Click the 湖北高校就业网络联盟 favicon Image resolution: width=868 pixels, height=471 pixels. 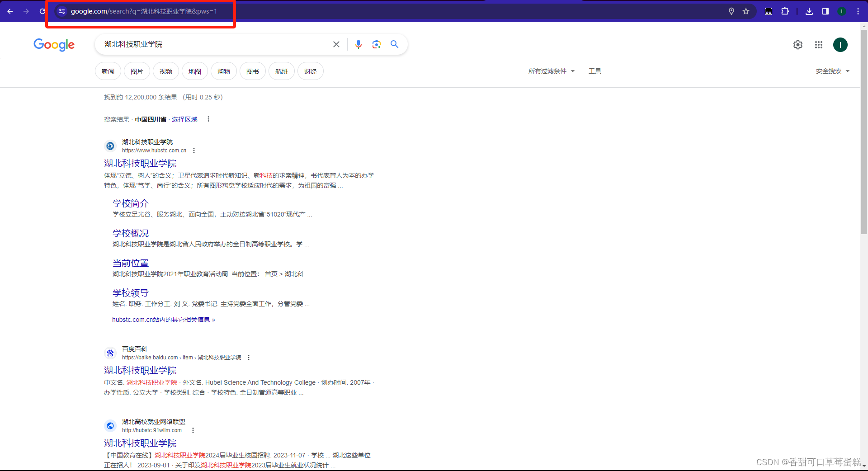click(x=110, y=426)
